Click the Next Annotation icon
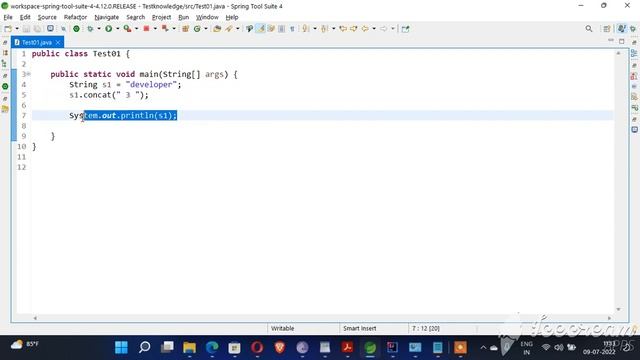Image resolution: width=640 pixels, height=360 pixels. coord(305,29)
